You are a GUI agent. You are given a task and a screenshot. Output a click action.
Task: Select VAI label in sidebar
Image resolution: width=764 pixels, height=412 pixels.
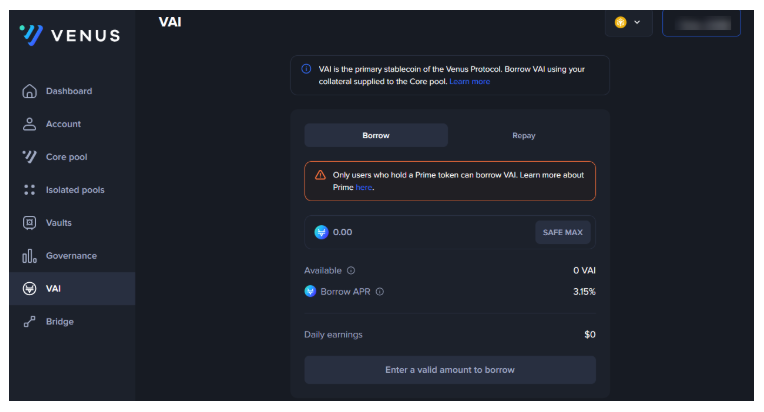tap(53, 289)
